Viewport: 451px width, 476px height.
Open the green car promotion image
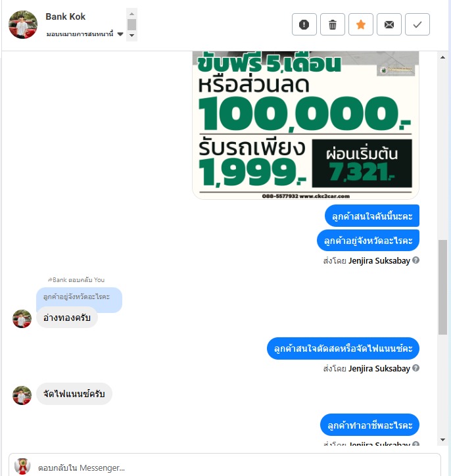[x=306, y=125]
